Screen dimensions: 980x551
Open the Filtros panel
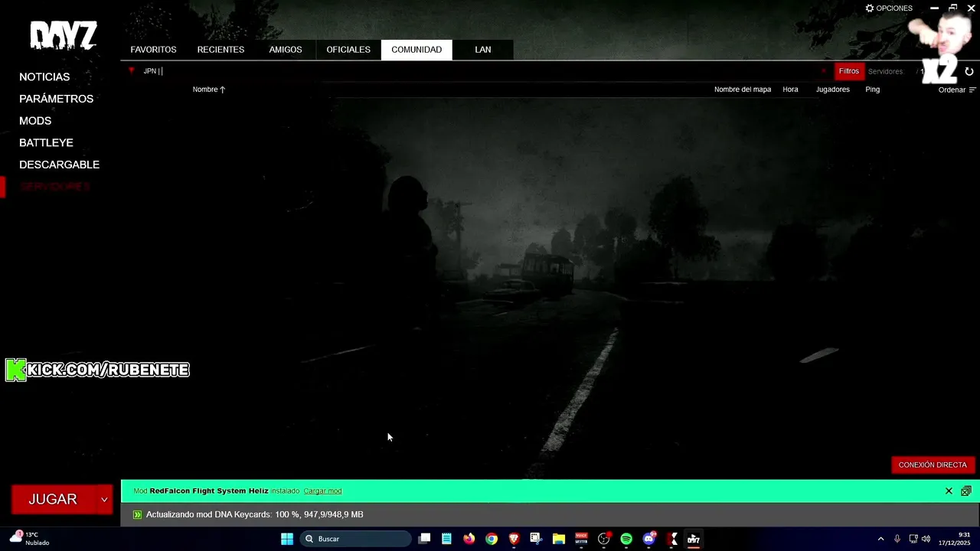[849, 71]
